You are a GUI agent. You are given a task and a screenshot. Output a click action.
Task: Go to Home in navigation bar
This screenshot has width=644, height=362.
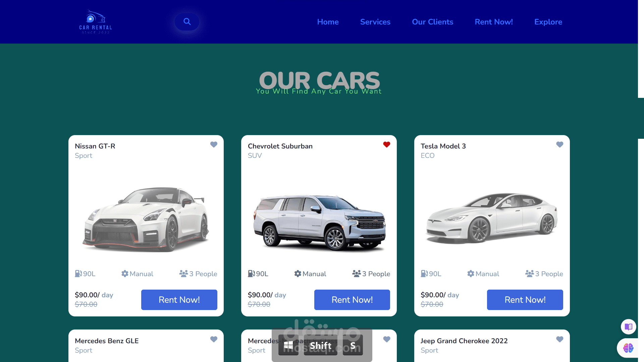[x=328, y=22]
